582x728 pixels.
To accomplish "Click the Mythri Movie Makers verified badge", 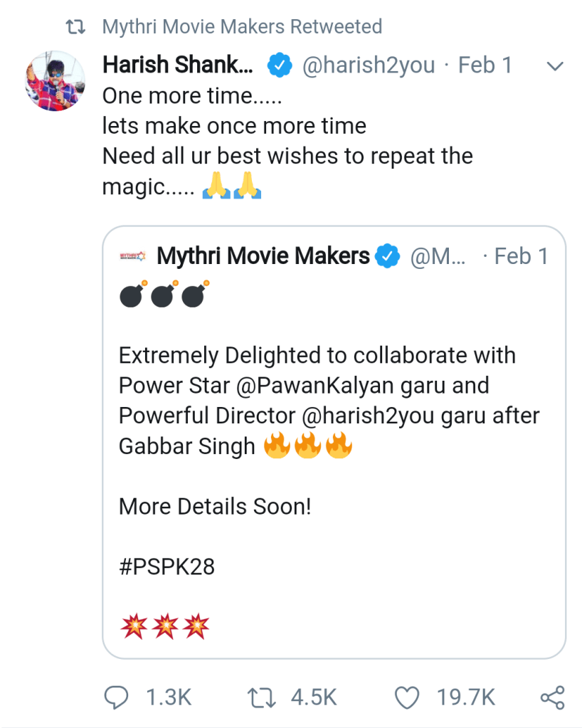I will [x=388, y=256].
